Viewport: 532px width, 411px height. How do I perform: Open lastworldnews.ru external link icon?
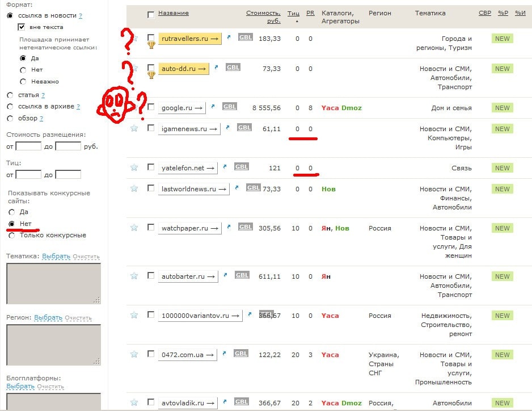[x=237, y=187]
